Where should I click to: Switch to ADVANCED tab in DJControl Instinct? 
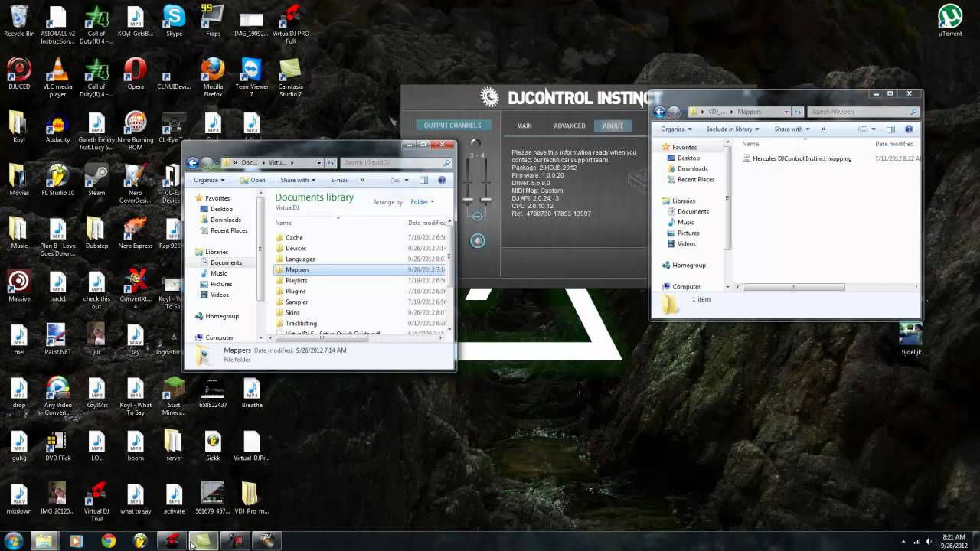(x=570, y=126)
